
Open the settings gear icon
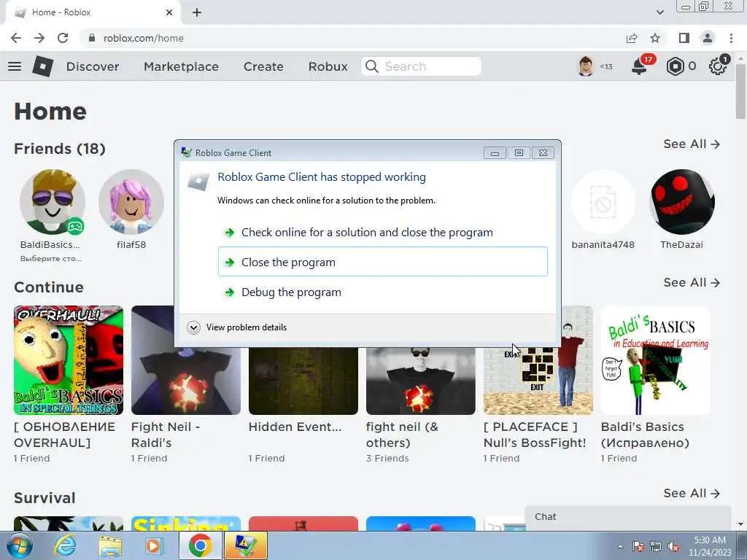point(718,66)
